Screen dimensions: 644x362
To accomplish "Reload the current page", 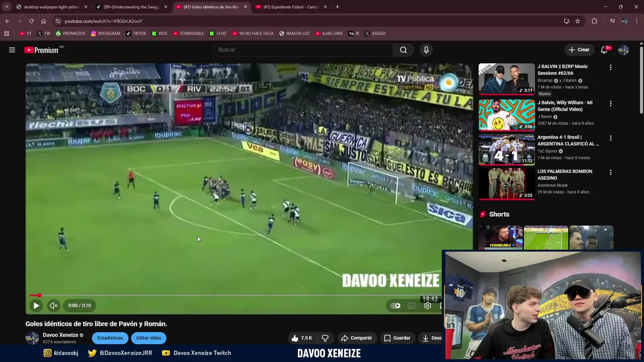I will pos(31,21).
